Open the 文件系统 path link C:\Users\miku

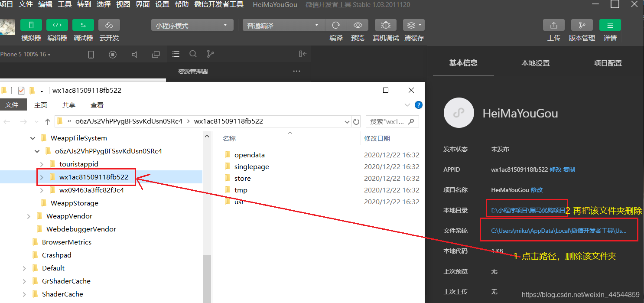[559, 231]
